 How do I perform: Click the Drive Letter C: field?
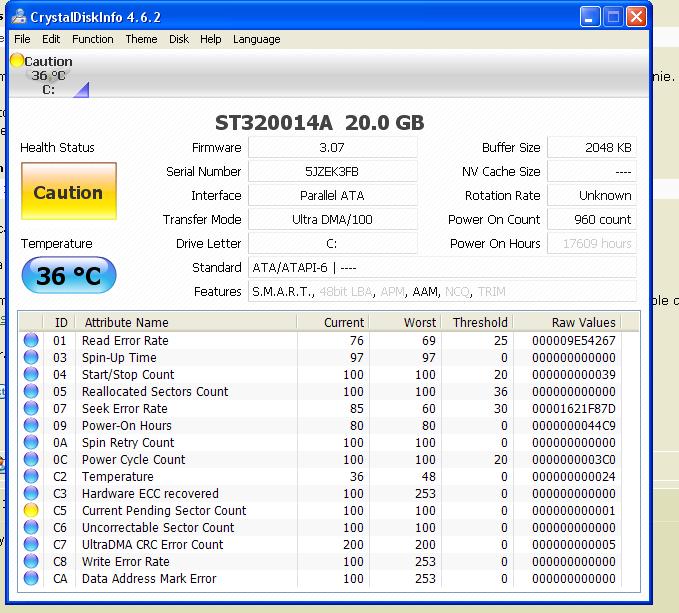(332, 244)
